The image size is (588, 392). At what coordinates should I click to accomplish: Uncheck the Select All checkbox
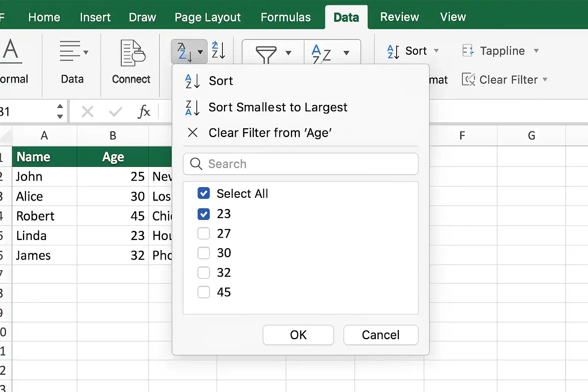(x=204, y=193)
